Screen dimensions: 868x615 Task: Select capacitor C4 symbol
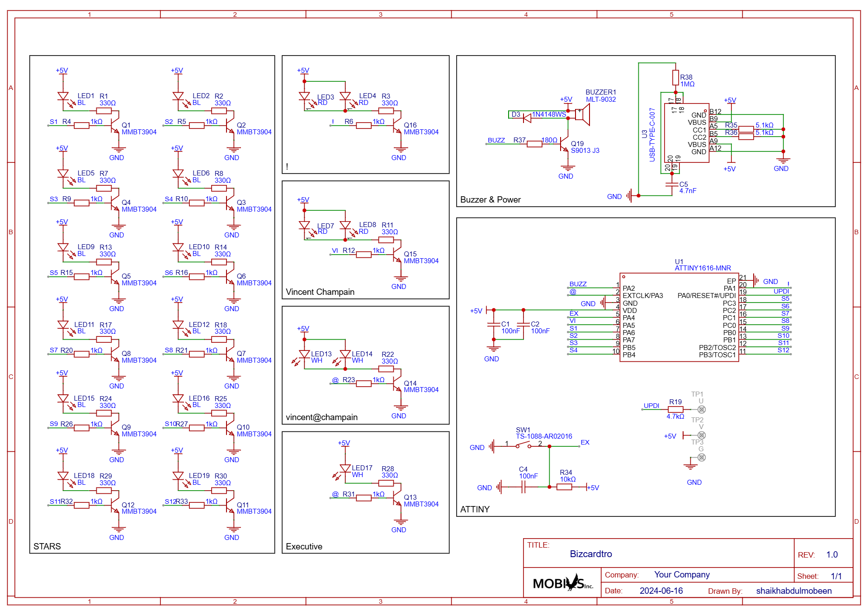point(523,487)
